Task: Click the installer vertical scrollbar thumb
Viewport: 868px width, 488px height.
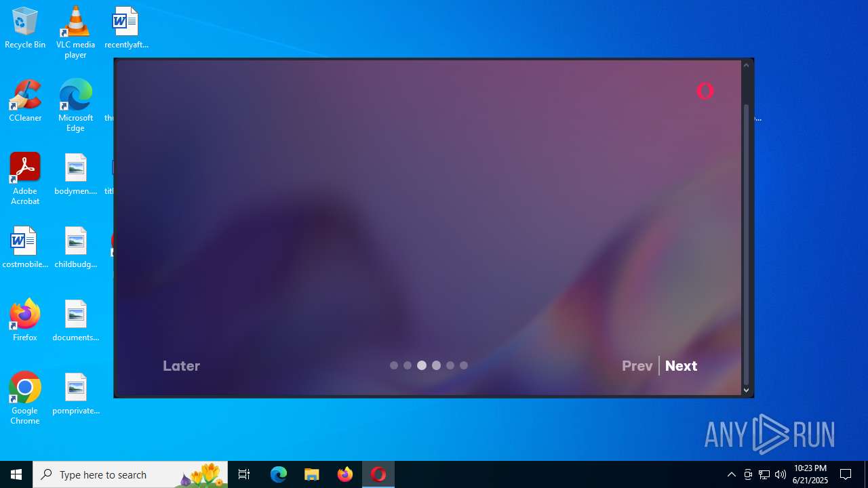Action: (x=746, y=244)
